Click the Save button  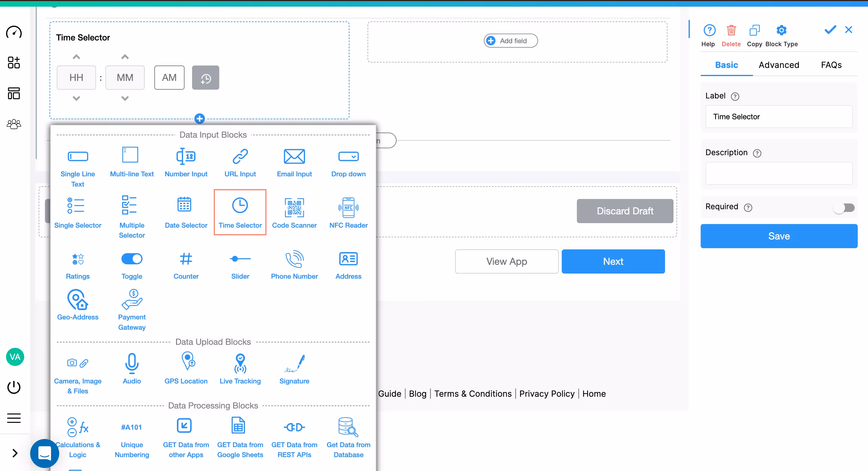pyautogui.click(x=779, y=236)
